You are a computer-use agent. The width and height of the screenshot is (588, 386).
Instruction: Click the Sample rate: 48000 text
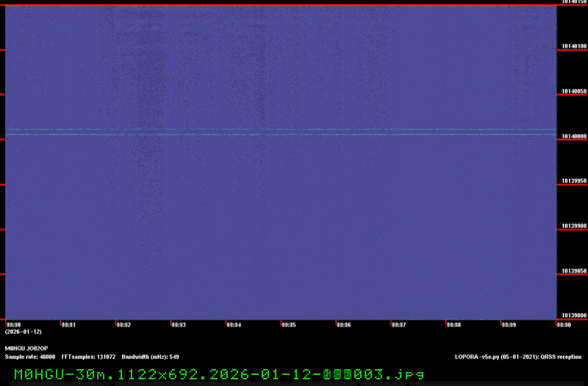point(30,357)
